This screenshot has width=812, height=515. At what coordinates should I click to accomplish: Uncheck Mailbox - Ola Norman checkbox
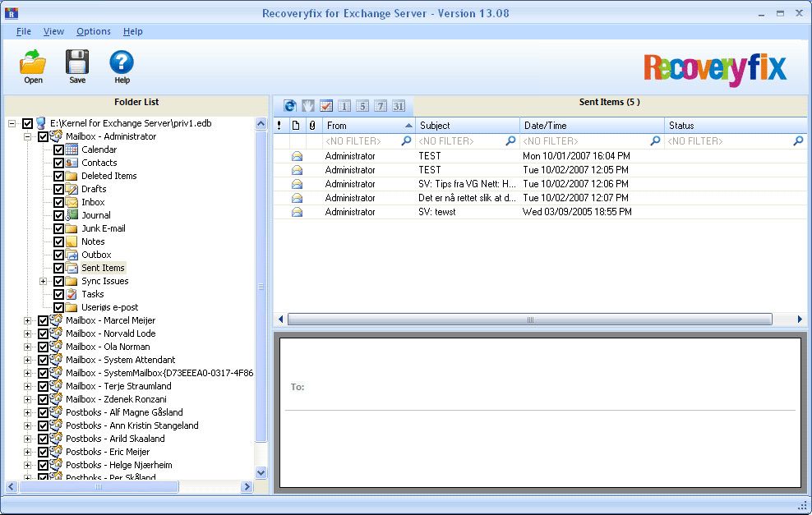43,347
